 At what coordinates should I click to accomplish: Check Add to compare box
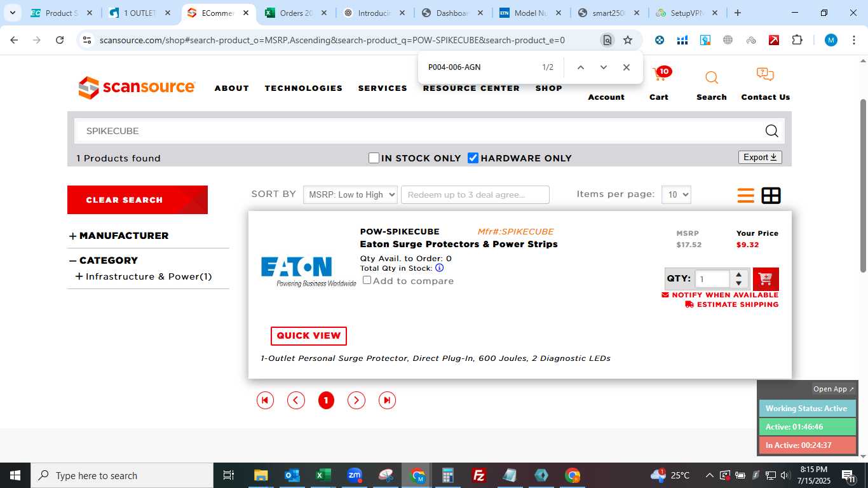tap(367, 280)
